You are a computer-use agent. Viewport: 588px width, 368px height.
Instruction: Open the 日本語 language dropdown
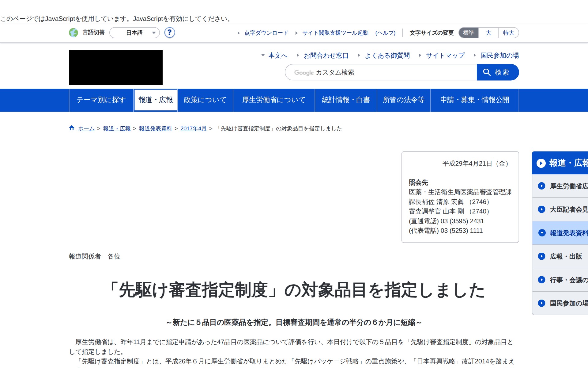135,33
